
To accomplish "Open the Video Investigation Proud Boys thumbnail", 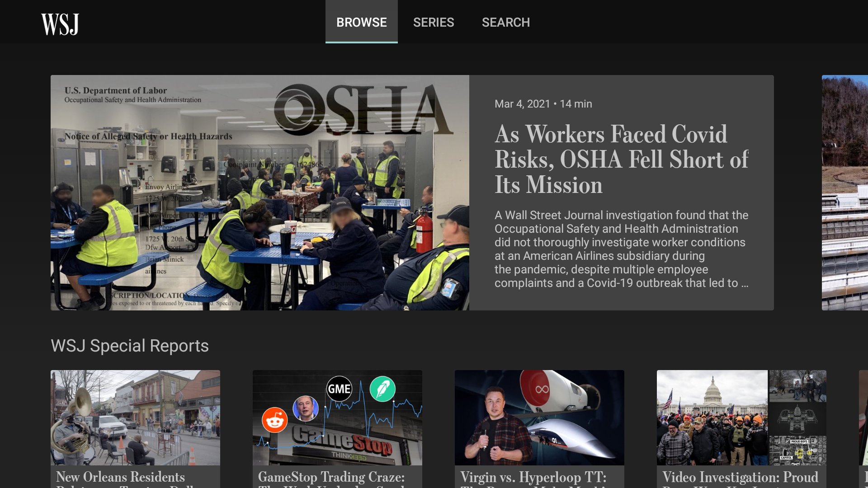I will point(741,418).
